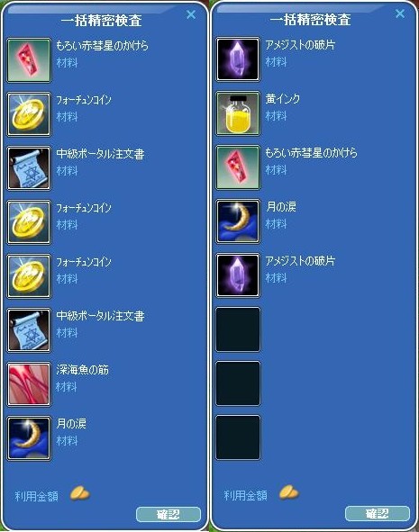Screen dimensions: 419x532
Task: Click the gold coins icon beside left 利用金額
Action: tap(80, 493)
